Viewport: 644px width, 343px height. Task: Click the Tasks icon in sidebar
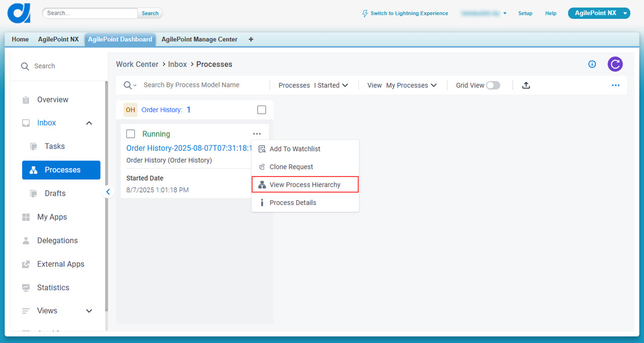point(34,146)
